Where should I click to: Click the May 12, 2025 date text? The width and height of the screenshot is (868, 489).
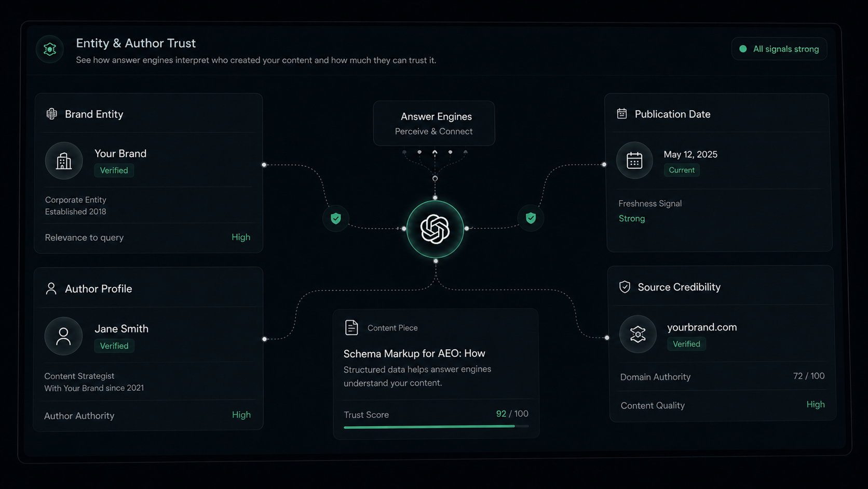pos(690,154)
